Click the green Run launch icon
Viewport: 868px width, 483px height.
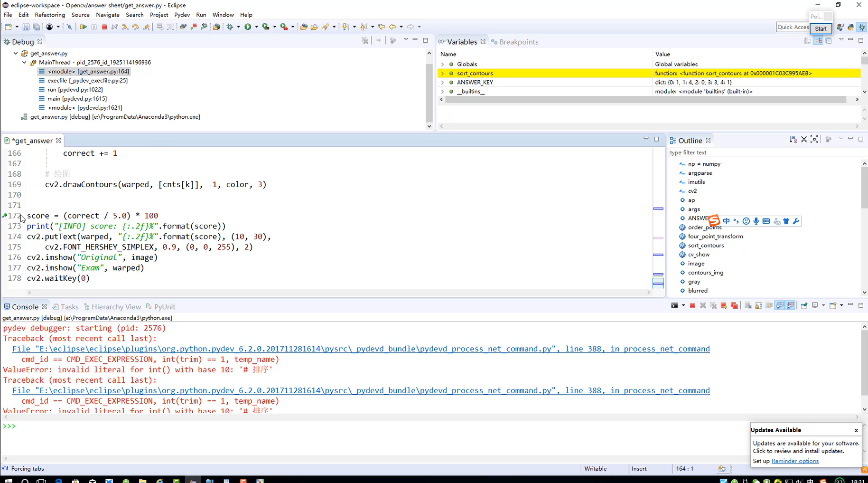click(248, 27)
